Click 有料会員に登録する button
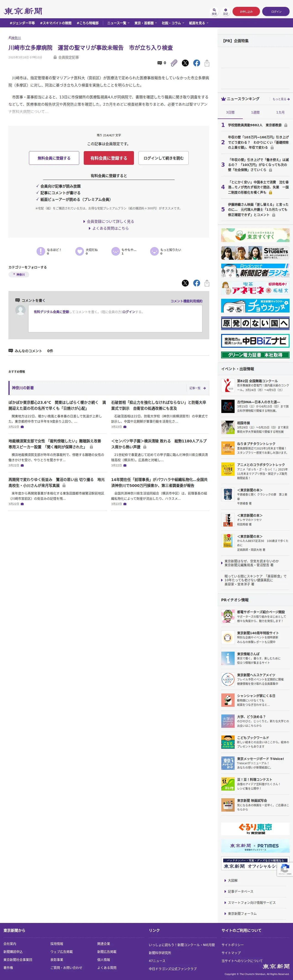Screen dimensions: 293x980 (x=109, y=158)
